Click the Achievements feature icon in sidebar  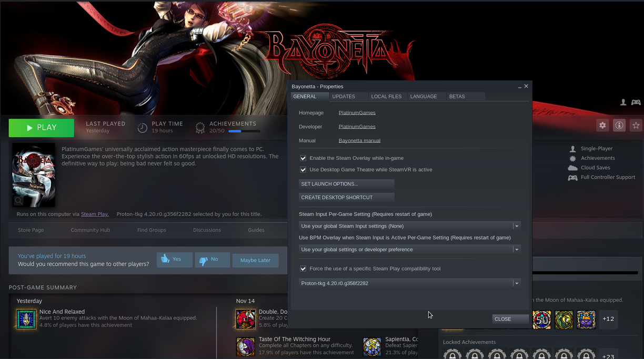(573, 158)
